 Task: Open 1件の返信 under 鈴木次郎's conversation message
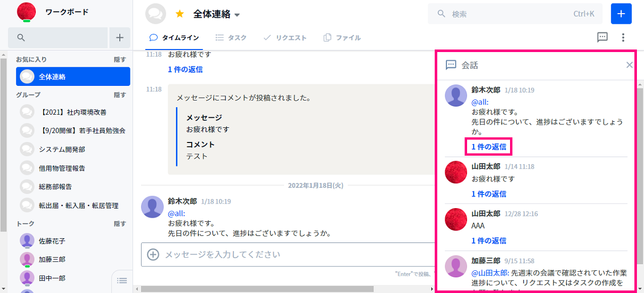(488, 147)
